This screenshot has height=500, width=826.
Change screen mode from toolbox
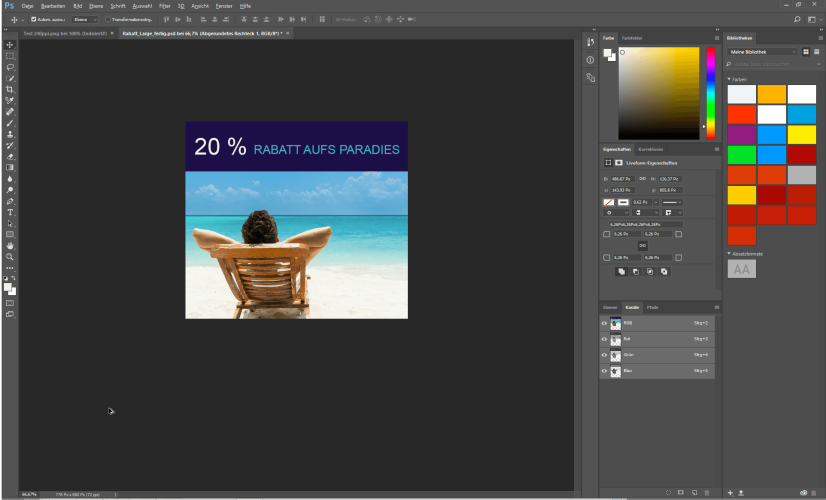pyautogui.click(x=10, y=314)
